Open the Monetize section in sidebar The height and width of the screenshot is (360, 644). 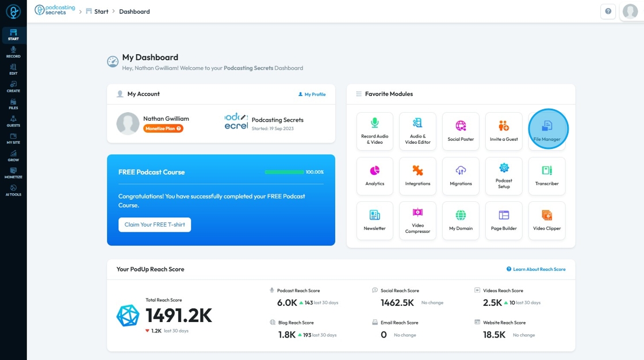[13, 173]
